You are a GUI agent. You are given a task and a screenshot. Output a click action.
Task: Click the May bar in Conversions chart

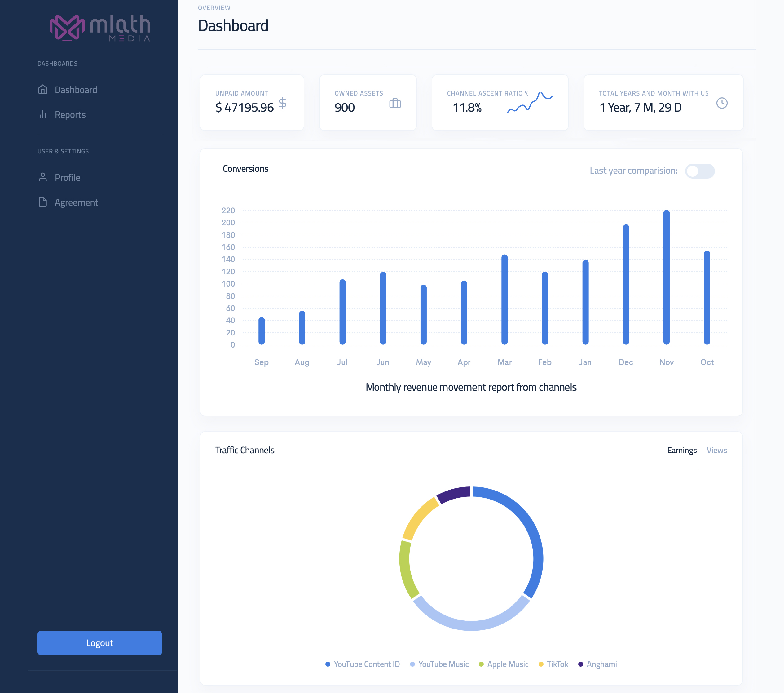423,314
